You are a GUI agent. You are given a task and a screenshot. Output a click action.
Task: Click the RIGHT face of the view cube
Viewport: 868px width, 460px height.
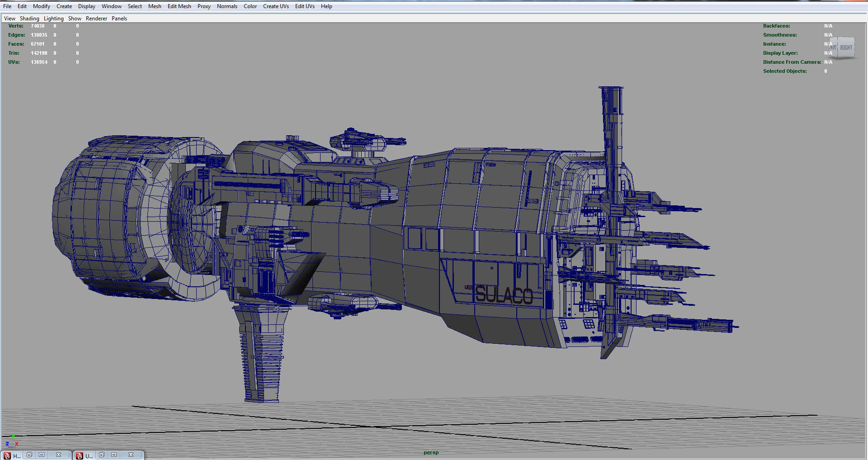tap(846, 47)
